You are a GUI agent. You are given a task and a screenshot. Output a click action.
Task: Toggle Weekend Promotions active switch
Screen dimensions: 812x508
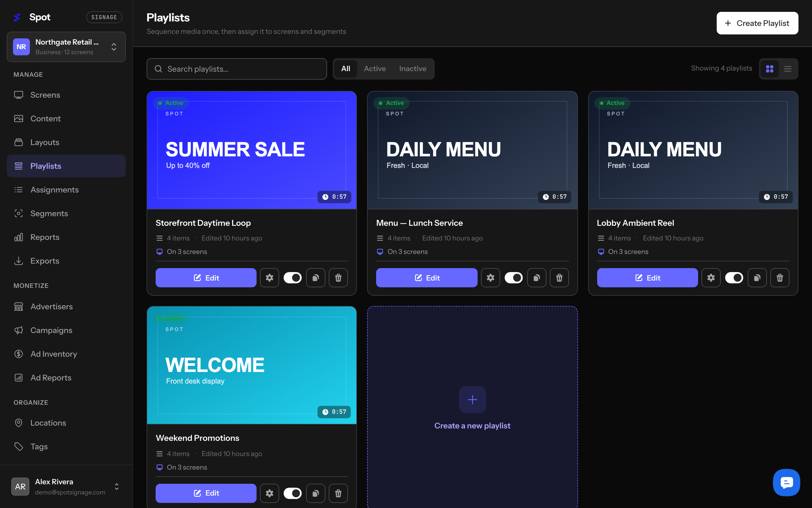point(293,493)
